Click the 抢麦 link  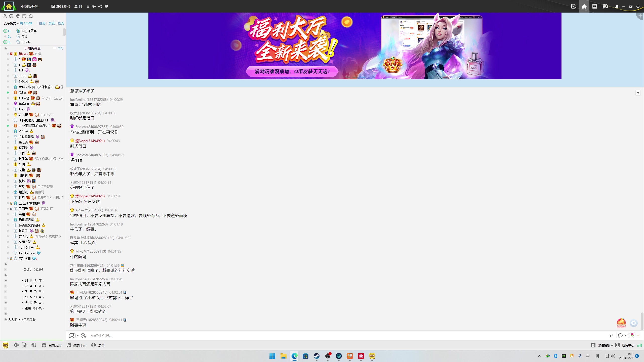[61, 23]
